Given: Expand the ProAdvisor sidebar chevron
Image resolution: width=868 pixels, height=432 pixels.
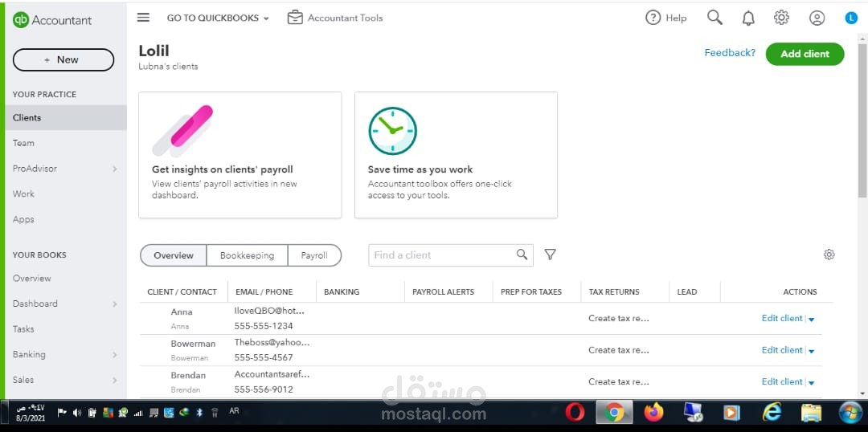Looking at the screenshot, I should coord(115,169).
